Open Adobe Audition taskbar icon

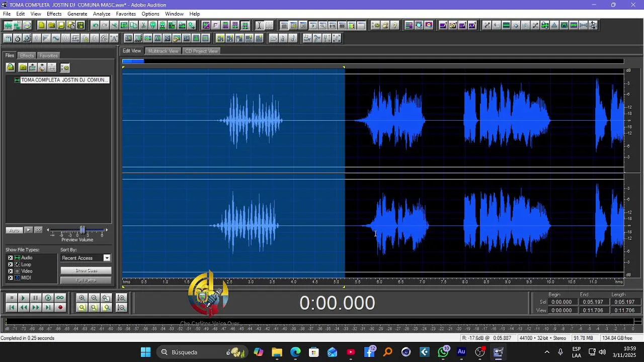pyautogui.click(x=461, y=352)
